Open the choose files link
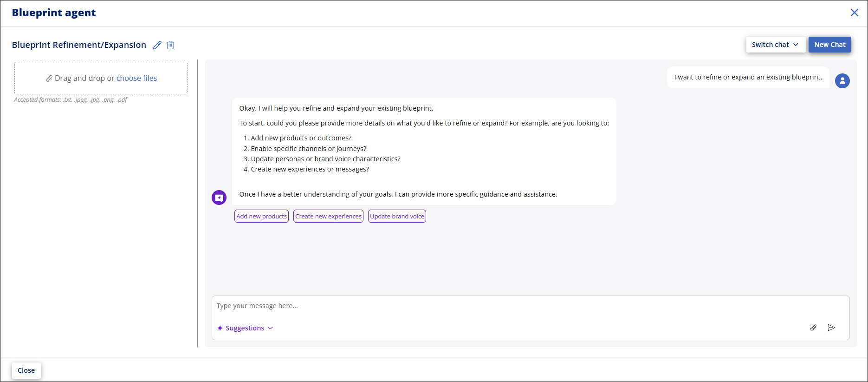 [136, 78]
